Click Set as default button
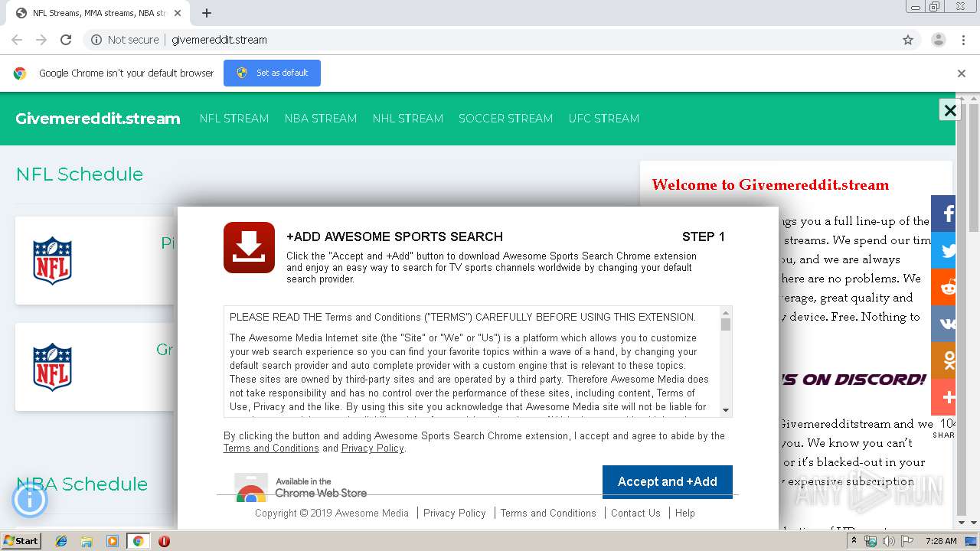Viewport: 980px width, 551px height. tap(272, 73)
